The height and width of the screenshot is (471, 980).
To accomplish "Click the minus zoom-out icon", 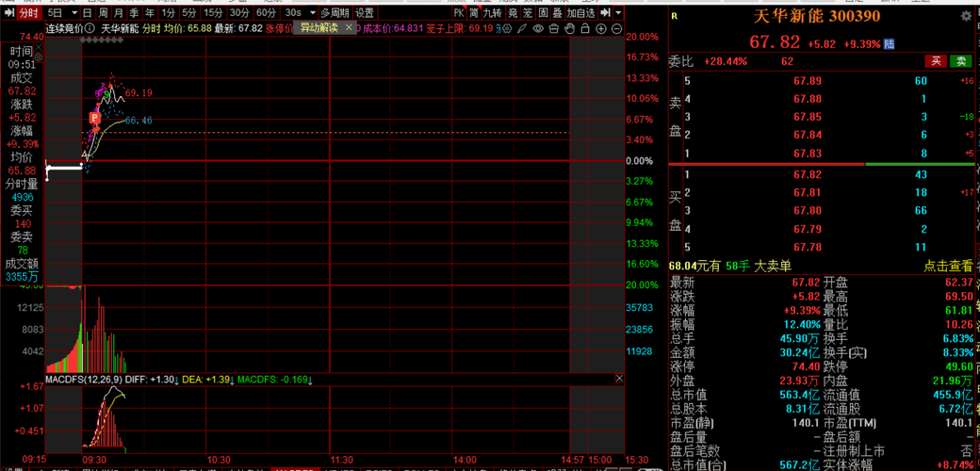I will click(x=616, y=29).
